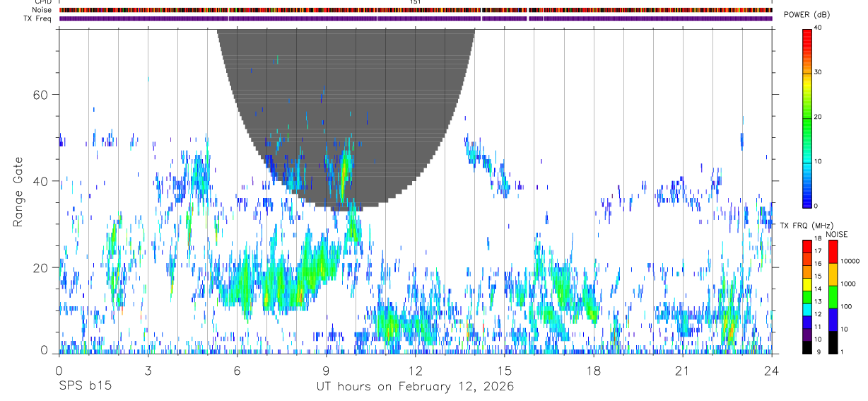Click the purple 10–11 MHz TX FRQ swatch
Screen dimensions: 868x401
click(x=807, y=335)
